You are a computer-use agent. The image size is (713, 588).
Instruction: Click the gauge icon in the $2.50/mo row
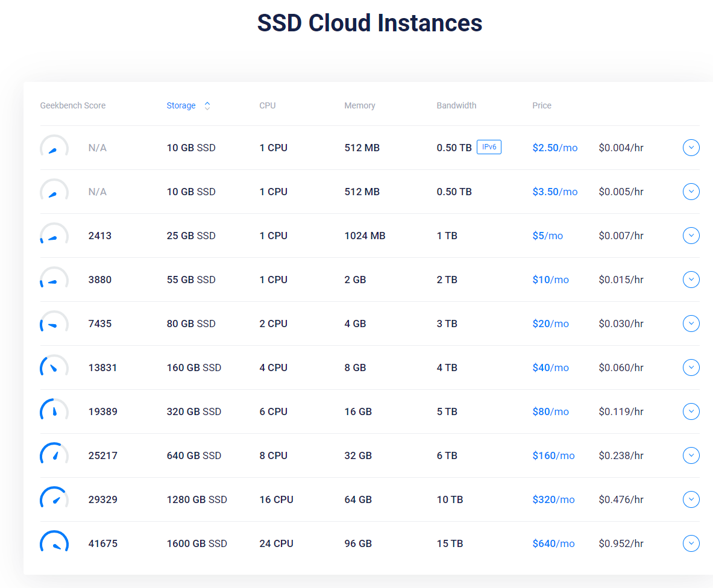[x=54, y=148]
